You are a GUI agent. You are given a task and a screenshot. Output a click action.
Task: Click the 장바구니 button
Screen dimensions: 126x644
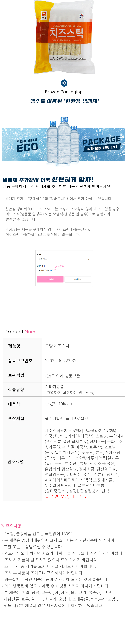(78, 279)
